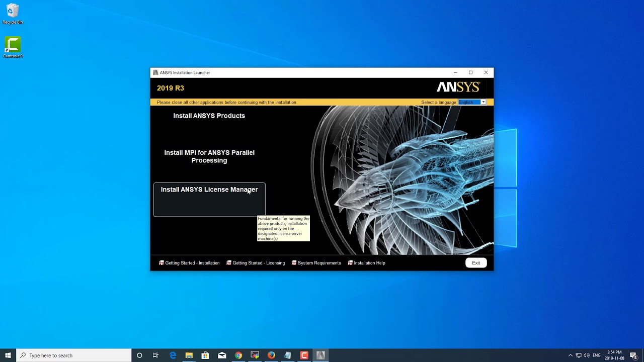Open the notepad-style taskbar icon
The width and height of the screenshot is (644, 362).
click(287, 355)
